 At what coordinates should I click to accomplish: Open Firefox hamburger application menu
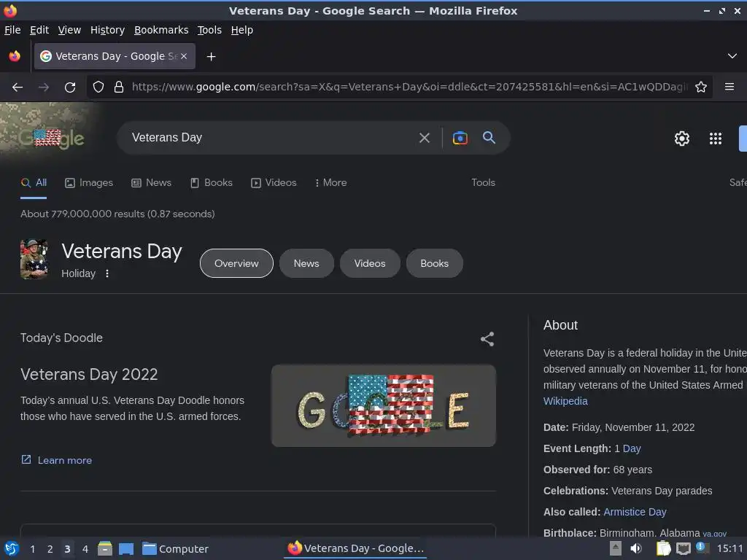[x=729, y=87]
